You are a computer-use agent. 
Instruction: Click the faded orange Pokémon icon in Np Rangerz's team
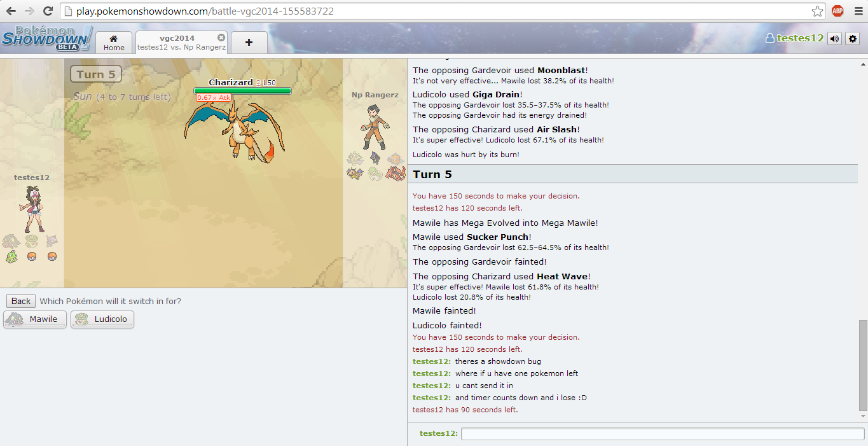(396, 158)
